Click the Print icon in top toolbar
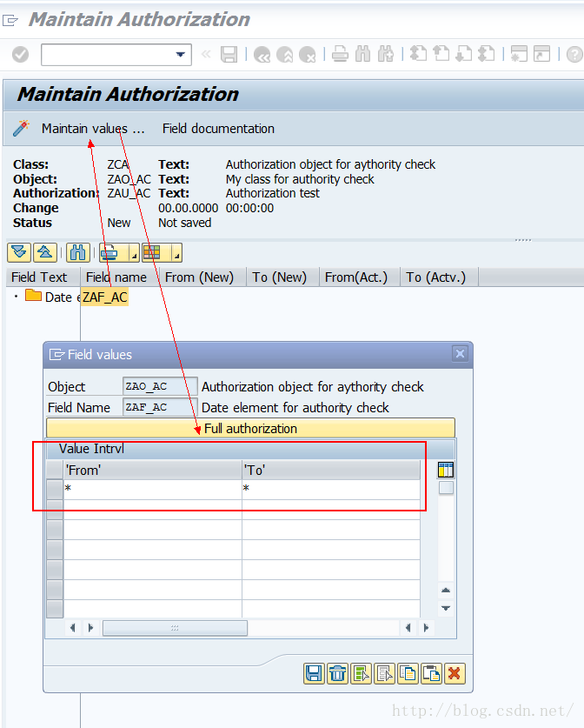 tap(340, 54)
